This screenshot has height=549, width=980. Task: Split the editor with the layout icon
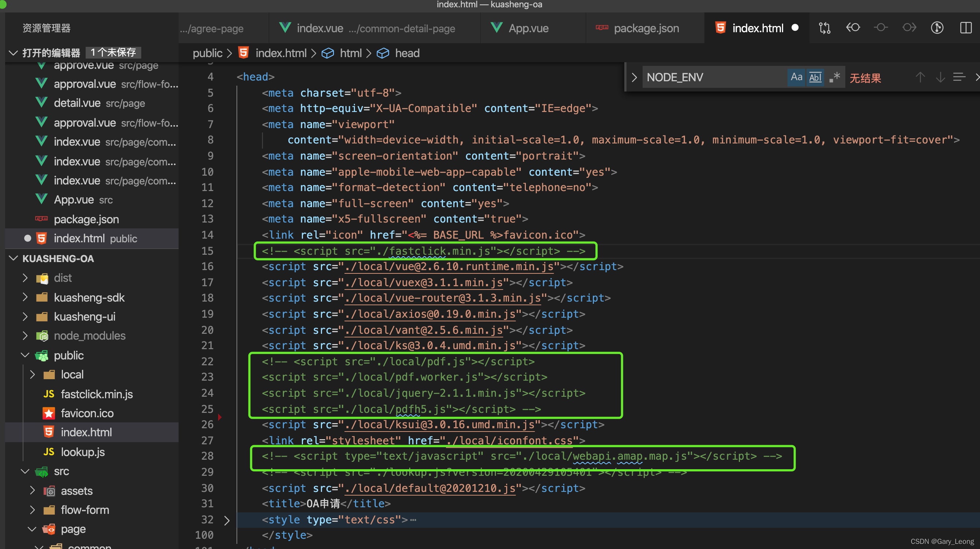point(965,28)
